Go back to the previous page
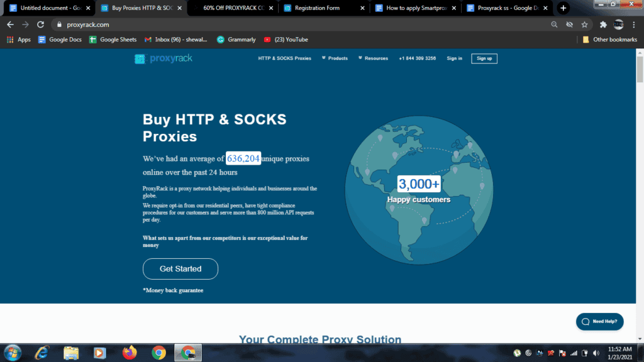Screen dimensions: 644x362 (x=10, y=25)
